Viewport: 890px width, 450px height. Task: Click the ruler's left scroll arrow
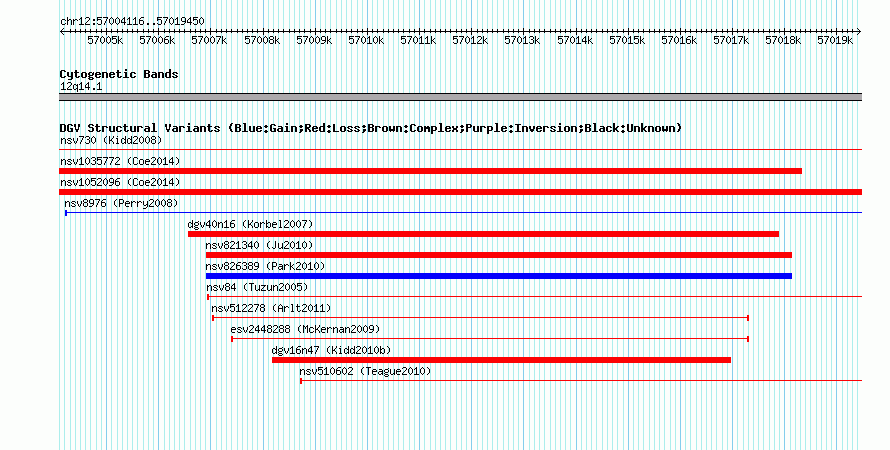[x=62, y=32]
